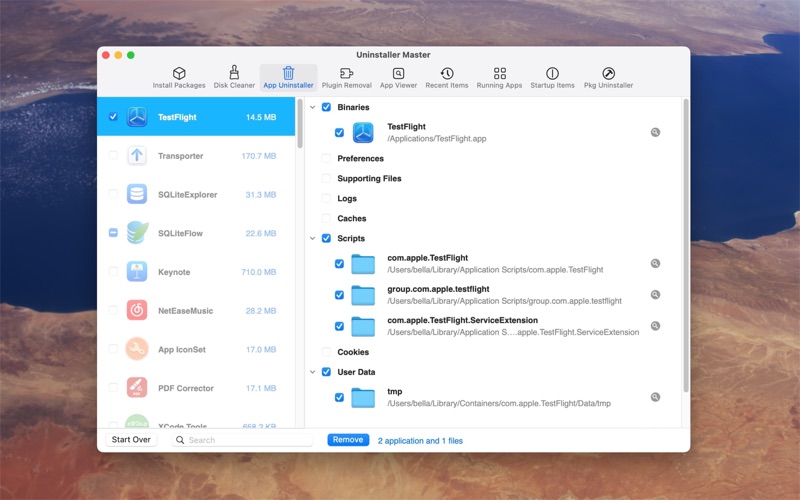Viewport: 800px width, 500px height.
Task: Select the NetEaseMusic row
Action: [196, 310]
